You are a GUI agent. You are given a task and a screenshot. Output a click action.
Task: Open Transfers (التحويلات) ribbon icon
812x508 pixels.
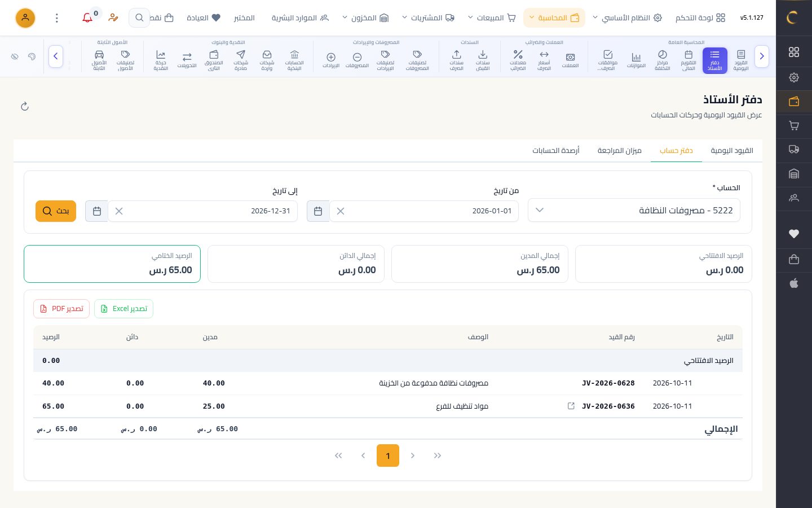click(x=187, y=60)
